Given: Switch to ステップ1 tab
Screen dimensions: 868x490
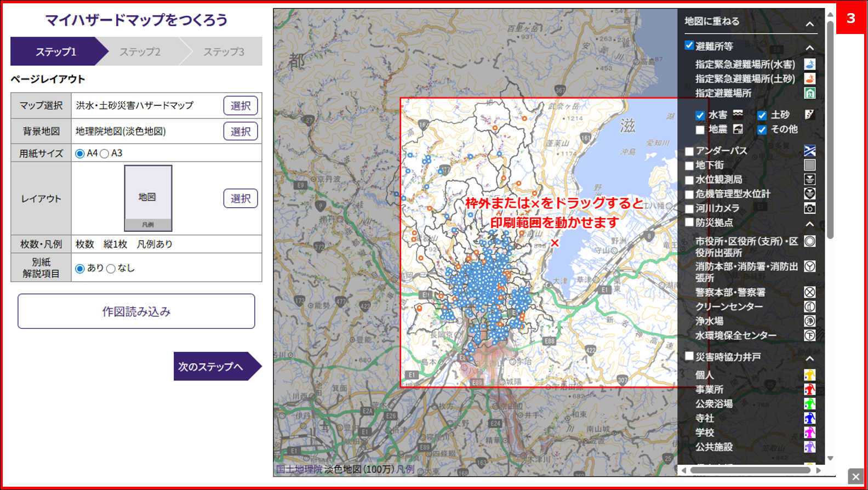Looking at the screenshot, I should (56, 52).
